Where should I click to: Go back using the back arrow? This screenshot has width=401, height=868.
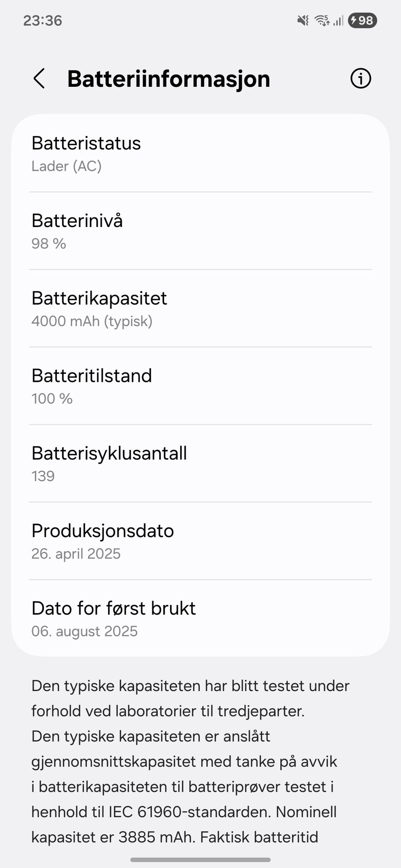click(x=39, y=78)
